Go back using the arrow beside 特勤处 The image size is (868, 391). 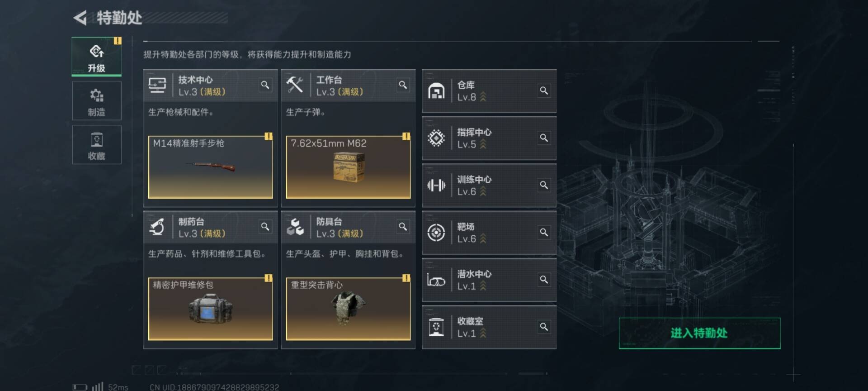pyautogui.click(x=80, y=18)
